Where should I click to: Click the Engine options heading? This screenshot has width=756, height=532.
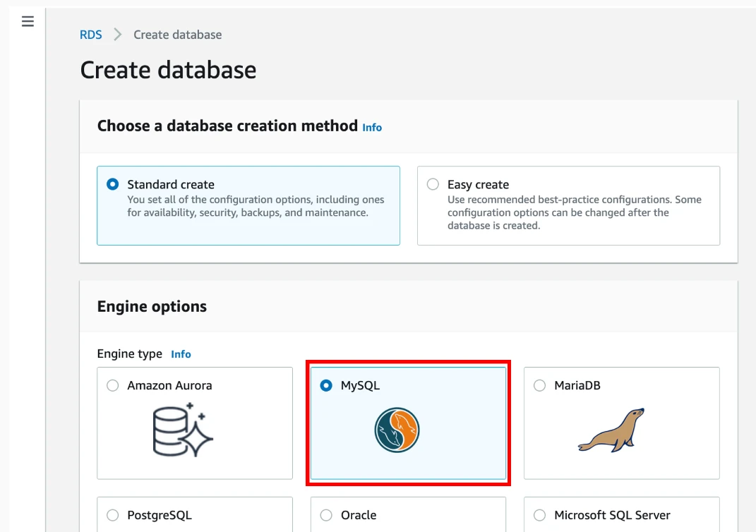(x=152, y=306)
